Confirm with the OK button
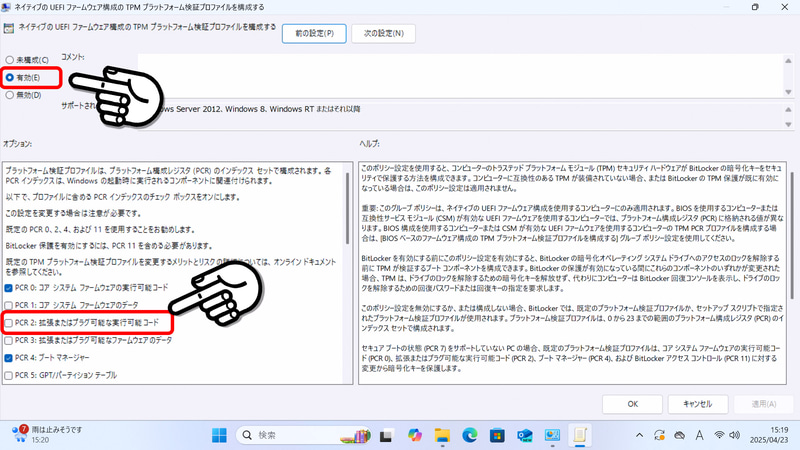Image resolution: width=800 pixels, height=450 pixels. (632, 404)
